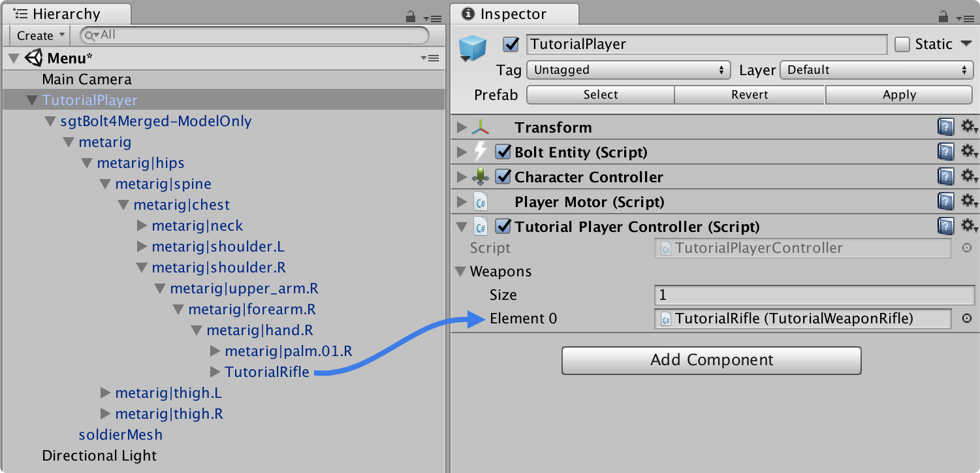Select Main Camera in the hierarchy
The image size is (980, 473).
point(87,80)
